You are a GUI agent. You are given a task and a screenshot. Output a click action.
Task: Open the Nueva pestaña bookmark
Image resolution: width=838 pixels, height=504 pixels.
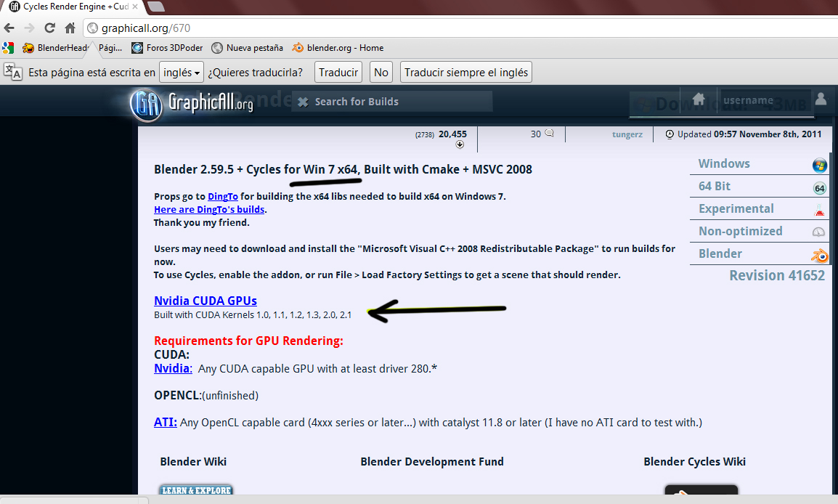coord(248,47)
